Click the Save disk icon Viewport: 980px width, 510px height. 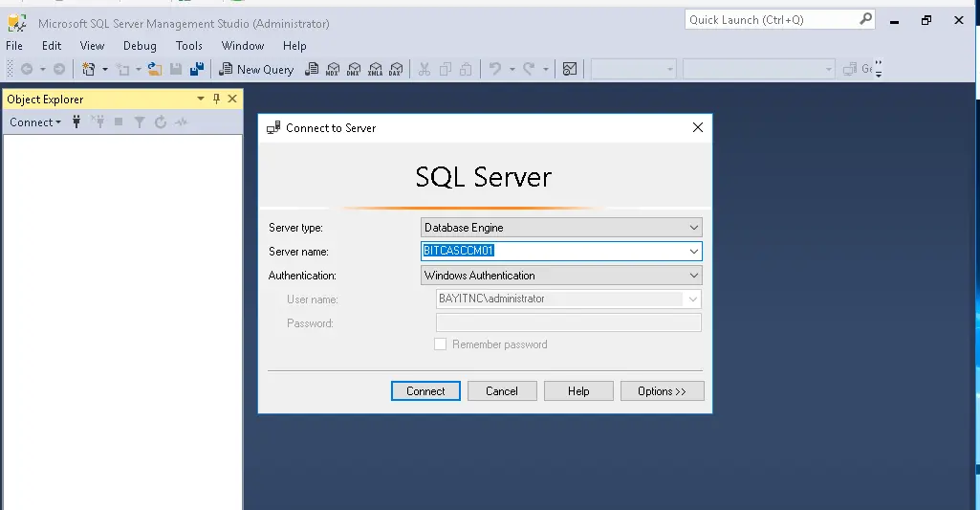(176, 69)
